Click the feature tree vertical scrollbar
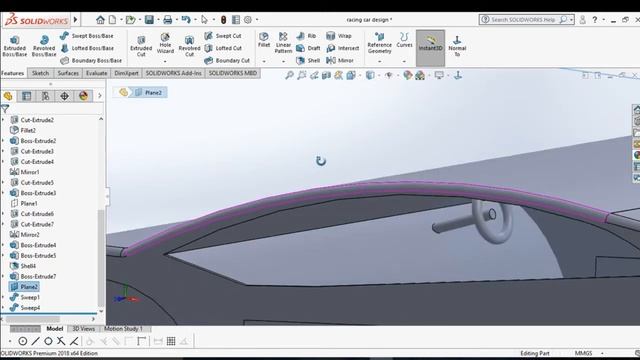Screen dimensions: 640x360 tap(101, 257)
